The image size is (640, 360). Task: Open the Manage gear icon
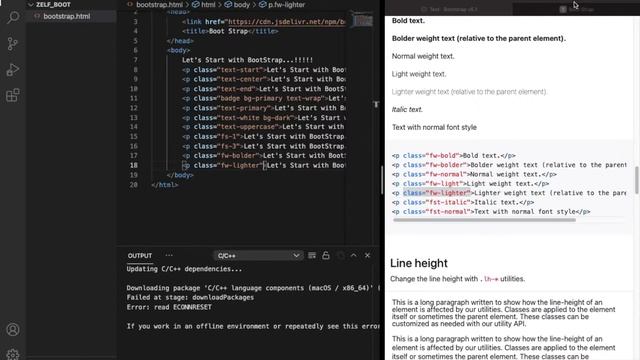[13, 354]
